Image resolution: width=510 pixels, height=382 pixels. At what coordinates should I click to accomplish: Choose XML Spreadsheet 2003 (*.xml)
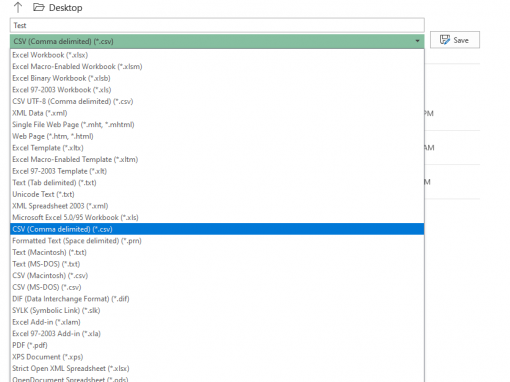tap(217, 206)
